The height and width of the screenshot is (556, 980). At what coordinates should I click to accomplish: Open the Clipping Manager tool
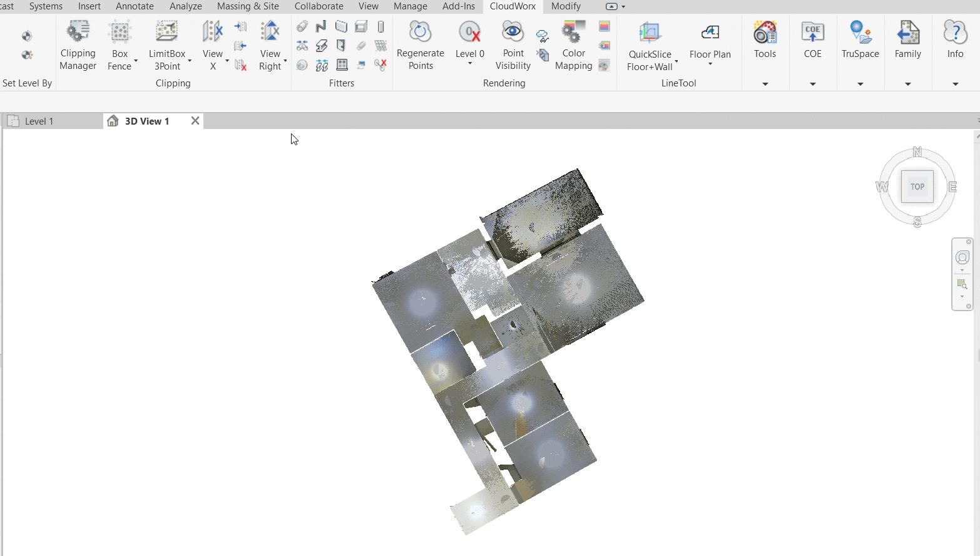tap(78, 45)
